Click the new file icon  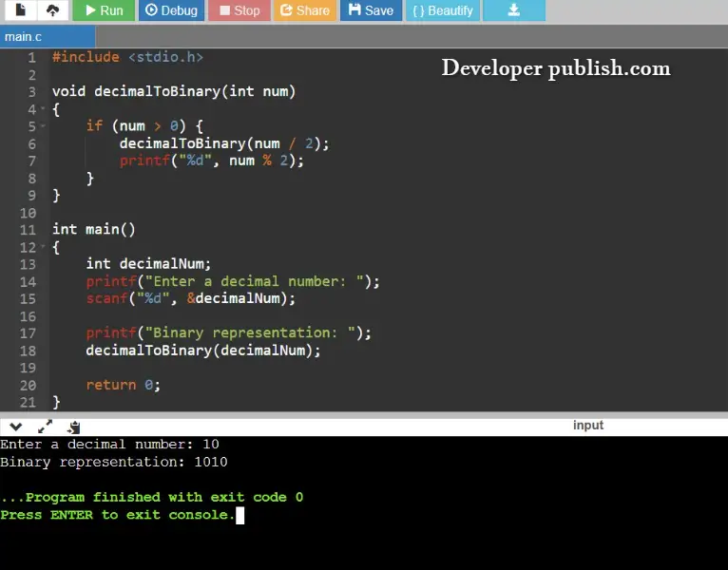click(x=20, y=10)
